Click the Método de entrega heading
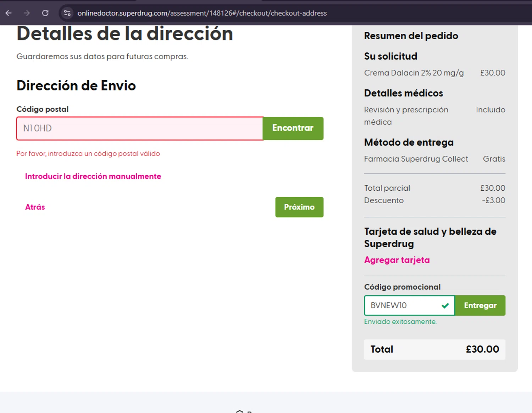Screen dimensions: 532x413 click(409, 142)
